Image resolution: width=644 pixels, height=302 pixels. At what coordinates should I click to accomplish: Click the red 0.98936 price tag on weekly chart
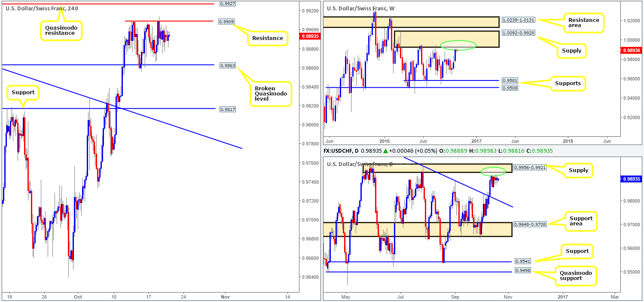[x=632, y=50]
